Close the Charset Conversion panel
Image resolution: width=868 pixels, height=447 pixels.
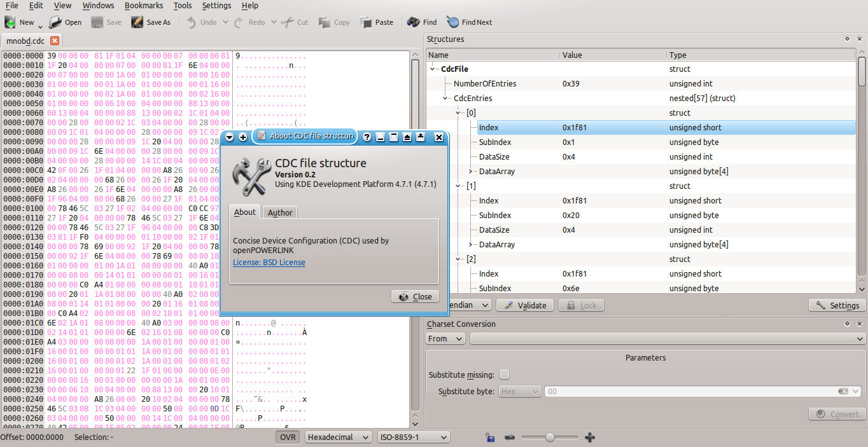tap(859, 324)
